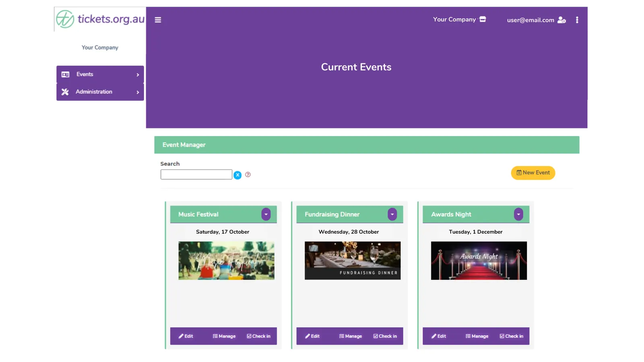Manage the Music Festival event
Screen dimensions: 644x362
[224, 336]
